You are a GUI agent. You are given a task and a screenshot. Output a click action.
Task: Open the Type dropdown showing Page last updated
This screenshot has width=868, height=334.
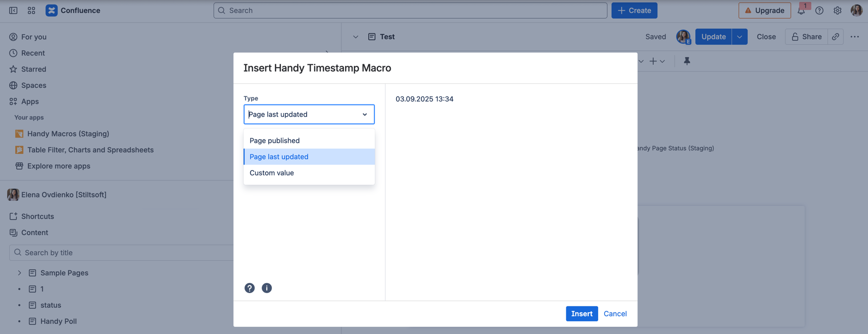[x=309, y=115]
